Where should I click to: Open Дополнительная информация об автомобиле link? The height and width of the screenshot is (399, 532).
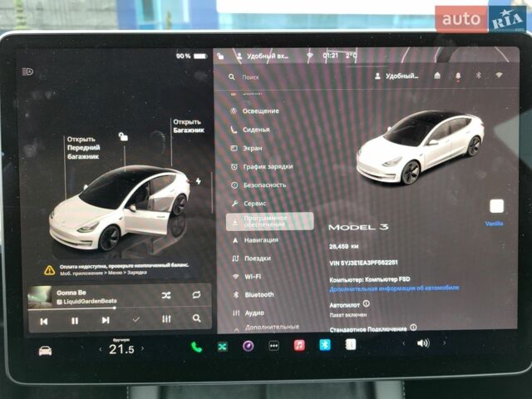pos(394,288)
